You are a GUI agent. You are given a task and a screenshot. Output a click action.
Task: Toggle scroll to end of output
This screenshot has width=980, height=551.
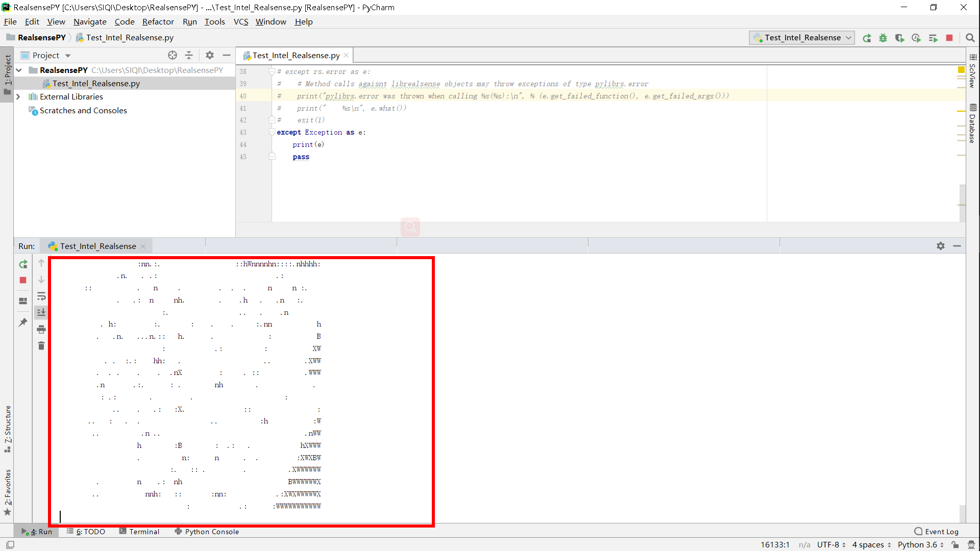pos(41,312)
